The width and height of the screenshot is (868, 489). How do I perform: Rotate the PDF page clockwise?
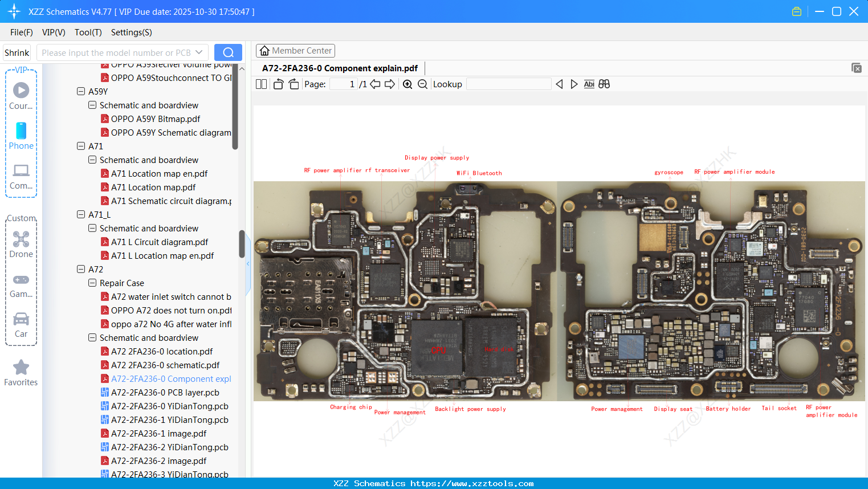pos(293,83)
